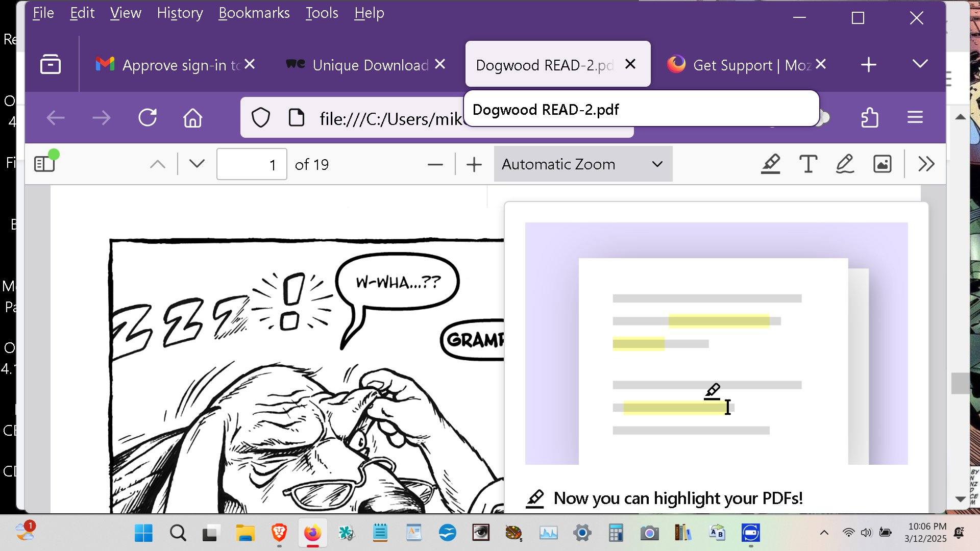Open the Help menu

click(x=369, y=13)
